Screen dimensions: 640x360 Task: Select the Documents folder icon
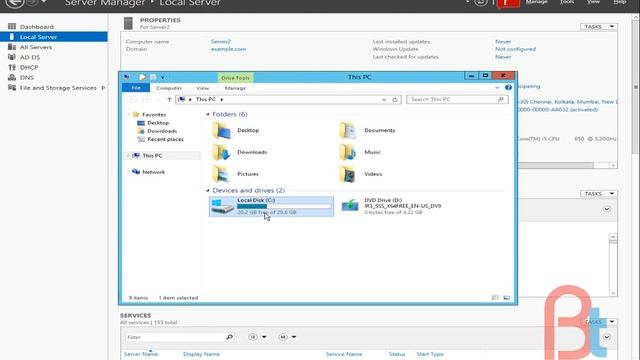pyautogui.click(x=348, y=131)
